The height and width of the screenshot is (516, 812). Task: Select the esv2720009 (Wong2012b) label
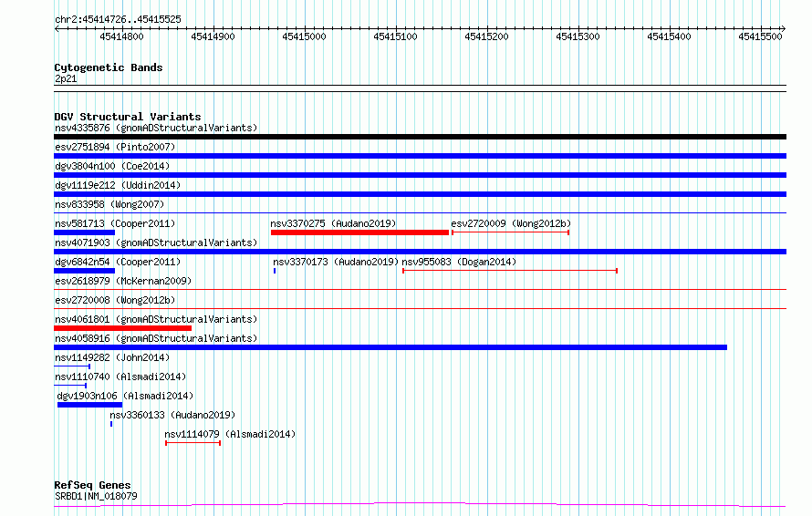(511, 223)
